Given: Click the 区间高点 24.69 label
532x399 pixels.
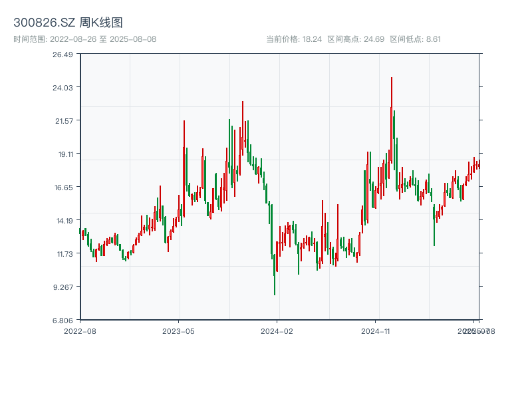Looking at the screenshot, I should [x=356, y=39].
